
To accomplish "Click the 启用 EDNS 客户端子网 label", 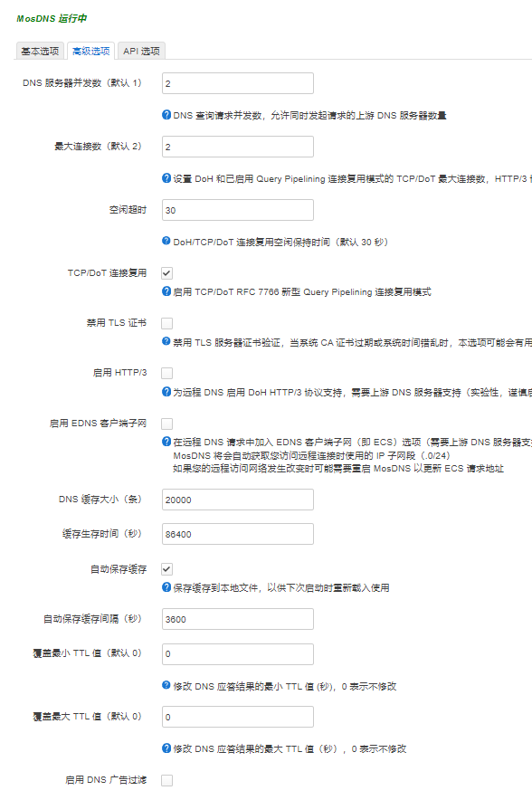I will [x=98, y=424].
